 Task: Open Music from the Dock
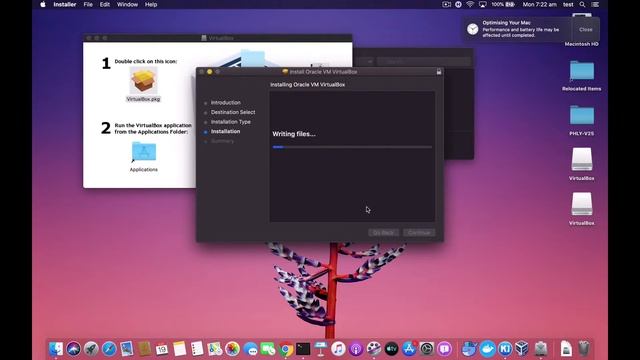(338, 349)
